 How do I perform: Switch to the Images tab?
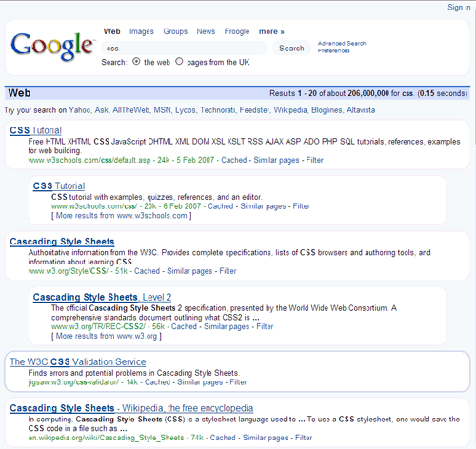point(142,31)
